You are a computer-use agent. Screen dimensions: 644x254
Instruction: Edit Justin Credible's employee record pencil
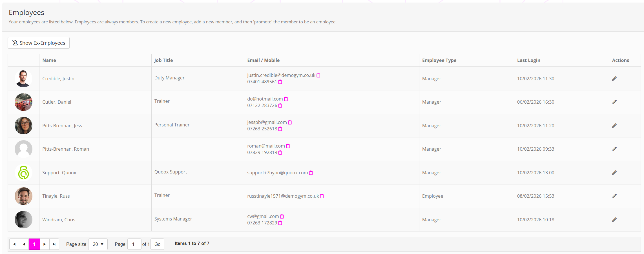click(614, 79)
